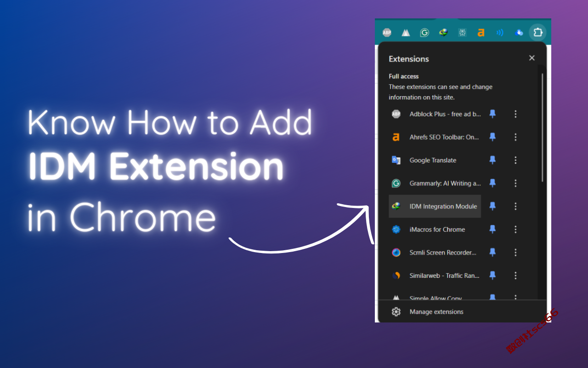Image resolution: width=588 pixels, height=368 pixels.
Task: Toggle the Extensions puzzle-piece toolbar button
Action: pyautogui.click(x=537, y=33)
